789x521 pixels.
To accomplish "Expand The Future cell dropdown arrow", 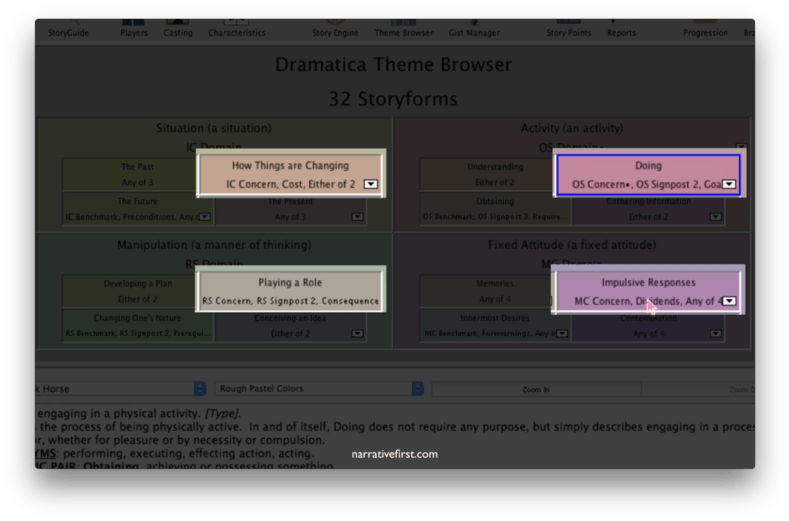I will click(204, 217).
